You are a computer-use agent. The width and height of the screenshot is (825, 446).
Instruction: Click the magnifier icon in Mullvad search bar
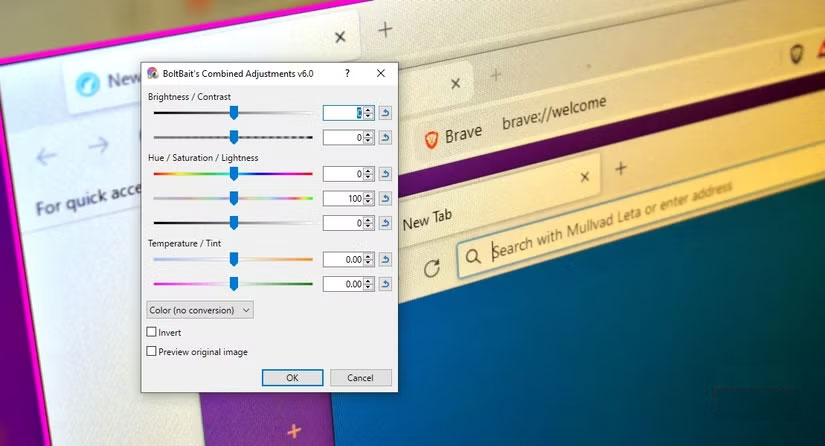(x=472, y=256)
